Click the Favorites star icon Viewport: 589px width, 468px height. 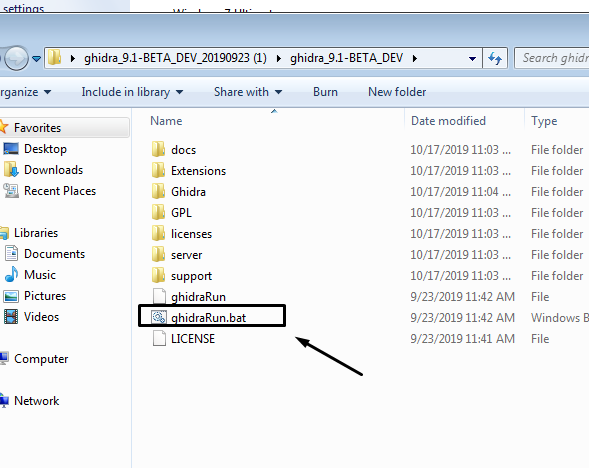(3, 127)
